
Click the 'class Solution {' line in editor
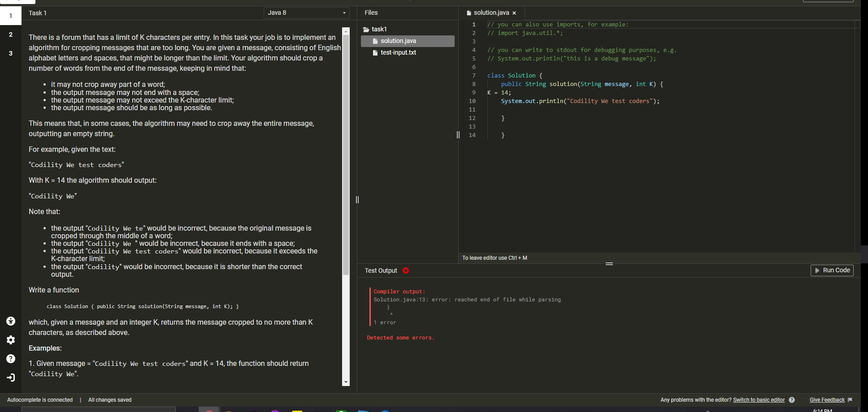[x=515, y=76]
